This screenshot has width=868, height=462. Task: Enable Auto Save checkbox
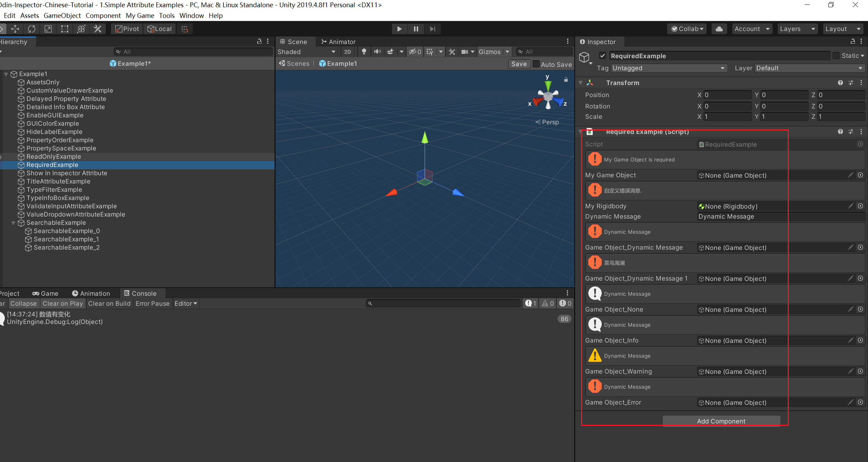[536, 64]
